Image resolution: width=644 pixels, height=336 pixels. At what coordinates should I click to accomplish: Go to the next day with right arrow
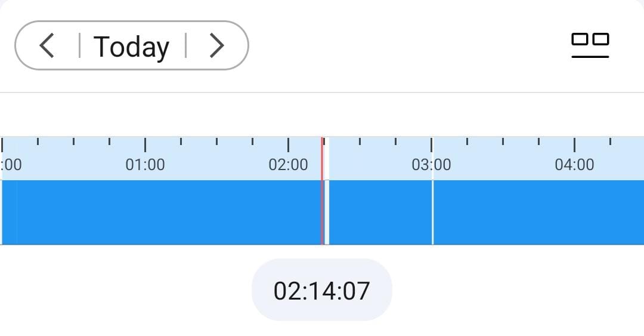216,46
